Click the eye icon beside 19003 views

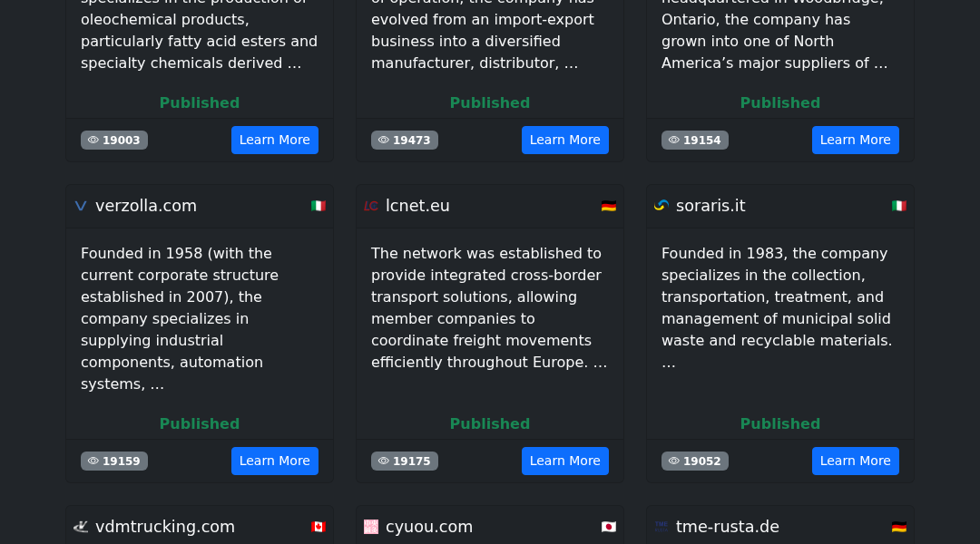[x=93, y=140]
